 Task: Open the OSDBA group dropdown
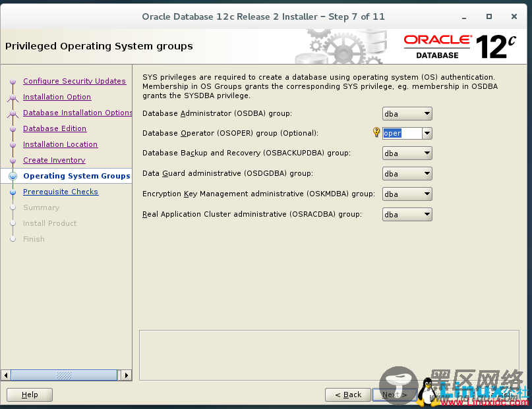point(407,114)
